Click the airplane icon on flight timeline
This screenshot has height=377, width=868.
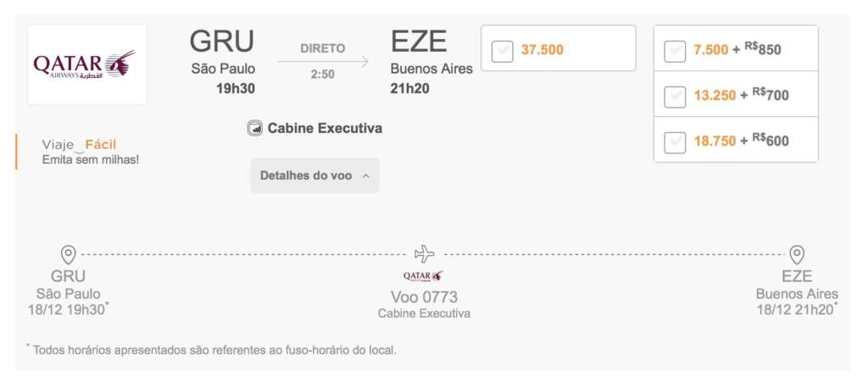425,254
